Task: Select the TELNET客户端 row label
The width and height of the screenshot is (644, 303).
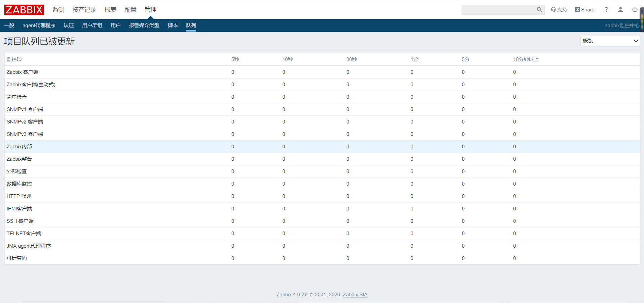Action: 24,234
